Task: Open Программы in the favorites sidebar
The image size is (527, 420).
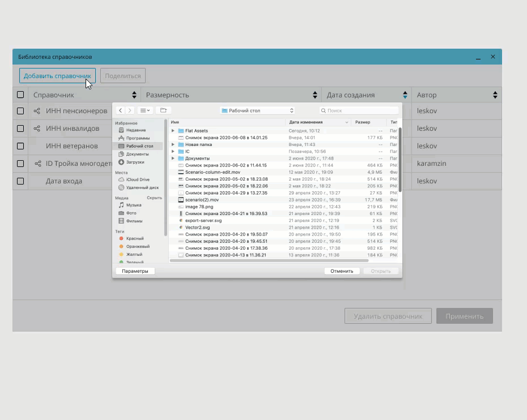Action: coord(138,138)
